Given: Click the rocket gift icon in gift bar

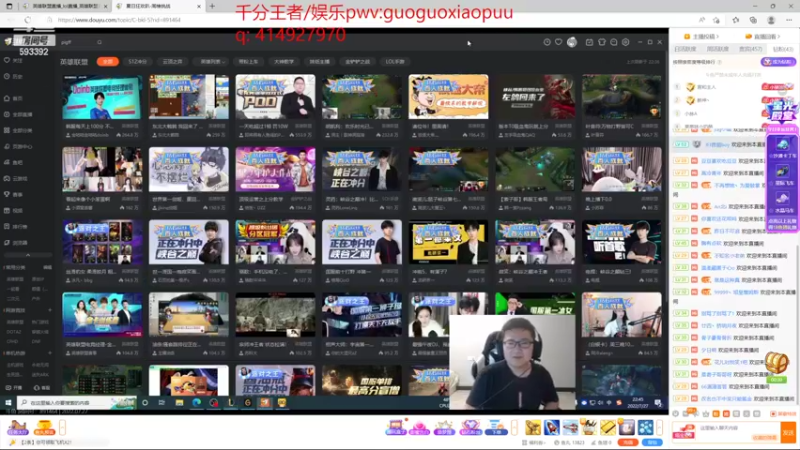Looking at the screenshot, I should point(552,427).
